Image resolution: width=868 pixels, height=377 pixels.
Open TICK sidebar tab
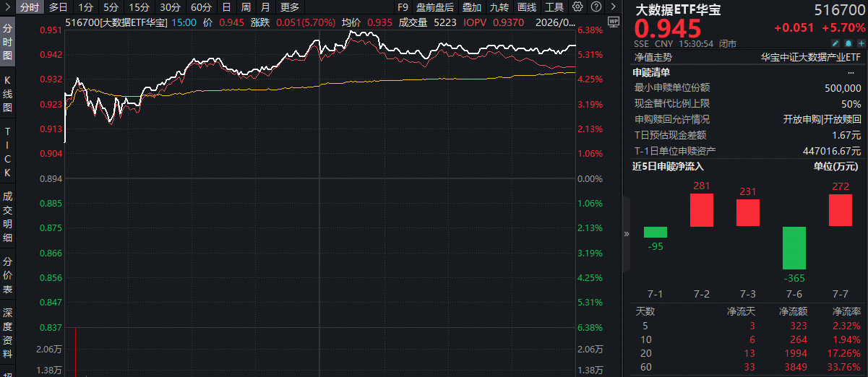point(7,152)
